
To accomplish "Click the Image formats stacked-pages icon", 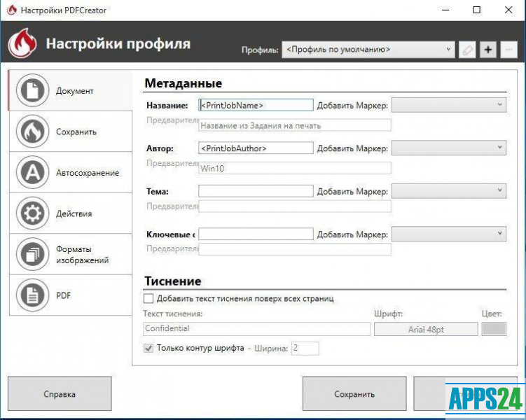I will click(x=32, y=254).
